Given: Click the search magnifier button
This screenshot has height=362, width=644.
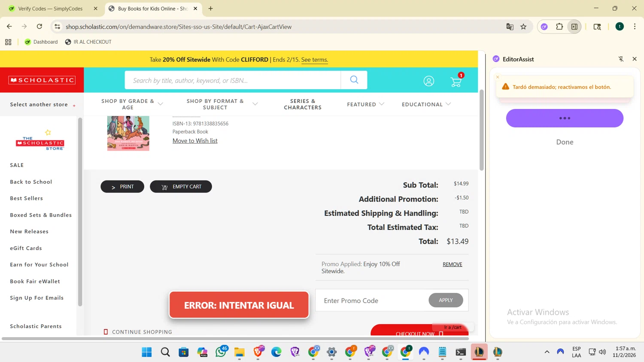Looking at the screenshot, I should pyautogui.click(x=354, y=80).
